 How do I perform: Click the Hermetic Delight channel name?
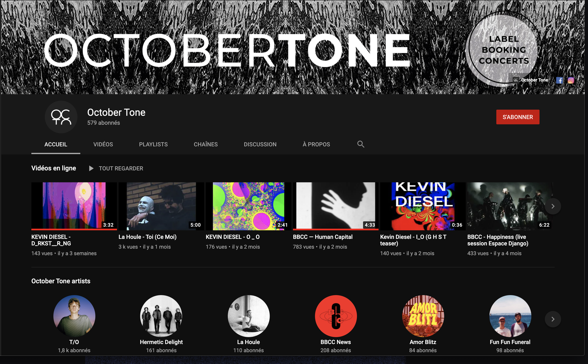pos(161,342)
